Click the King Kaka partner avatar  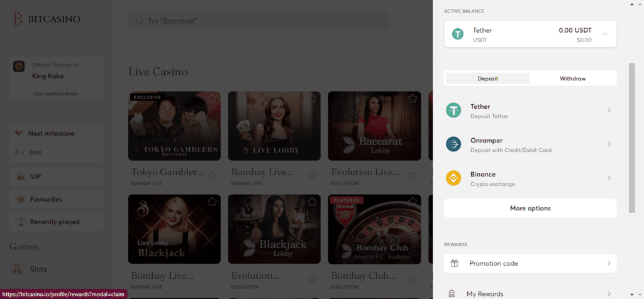click(x=19, y=67)
